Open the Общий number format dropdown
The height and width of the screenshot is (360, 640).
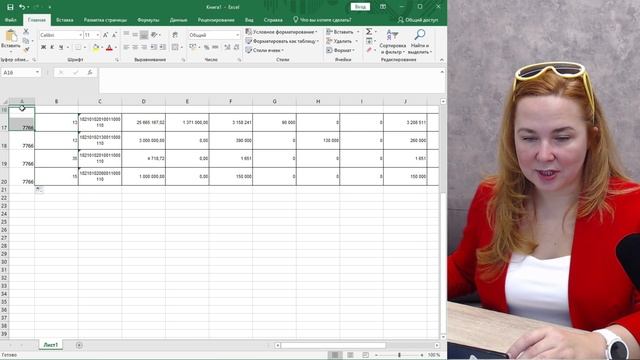point(237,36)
